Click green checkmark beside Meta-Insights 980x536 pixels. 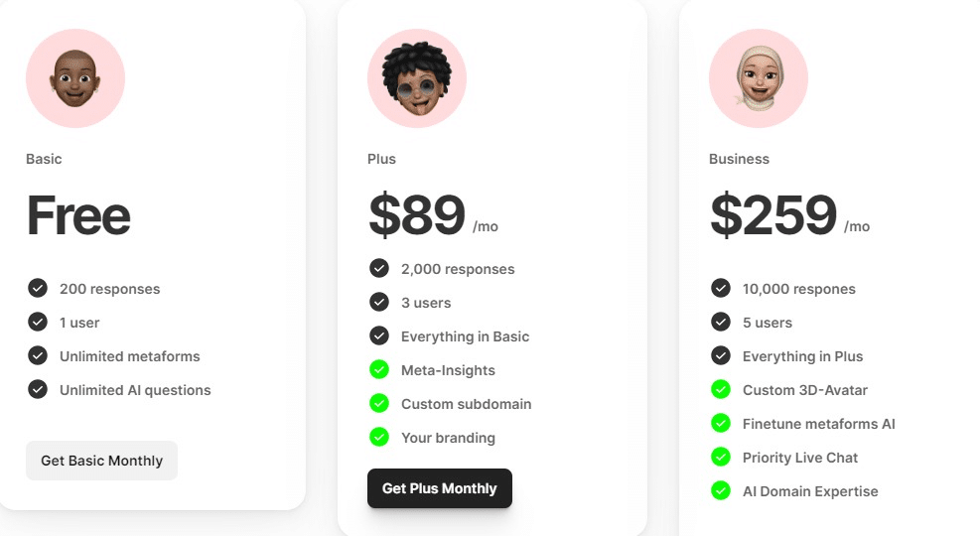(x=378, y=370)
